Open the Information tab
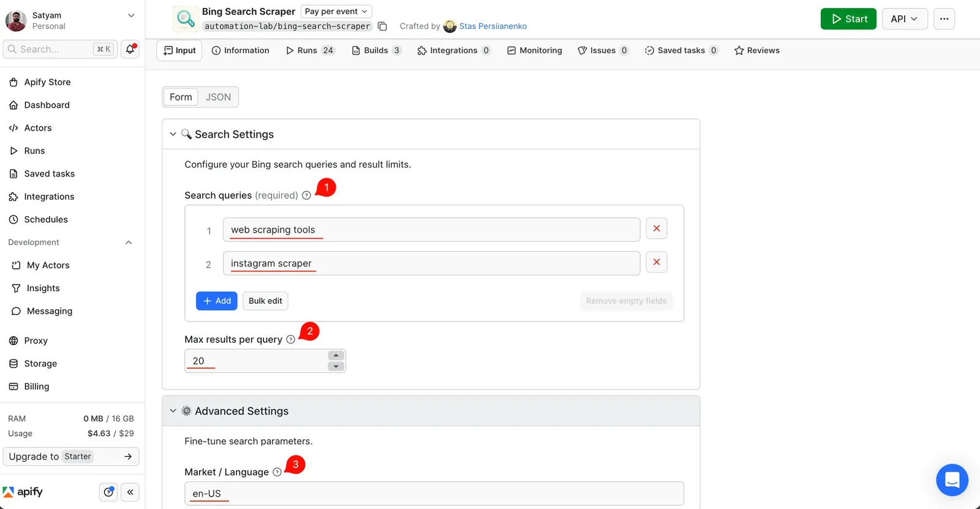 click(240, 50)
